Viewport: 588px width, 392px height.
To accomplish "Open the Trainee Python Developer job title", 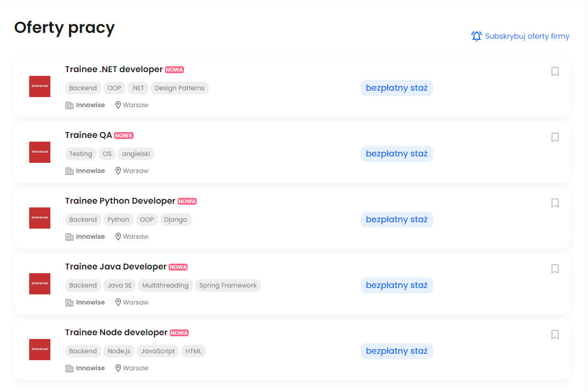I will [120, 201].
